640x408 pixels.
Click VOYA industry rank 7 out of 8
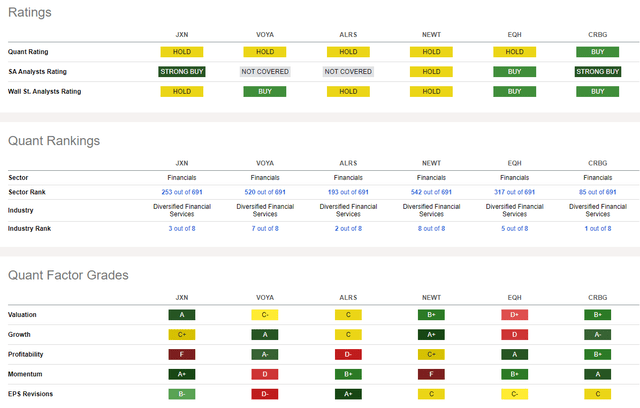pyautogui.click(x=265, y=228)
